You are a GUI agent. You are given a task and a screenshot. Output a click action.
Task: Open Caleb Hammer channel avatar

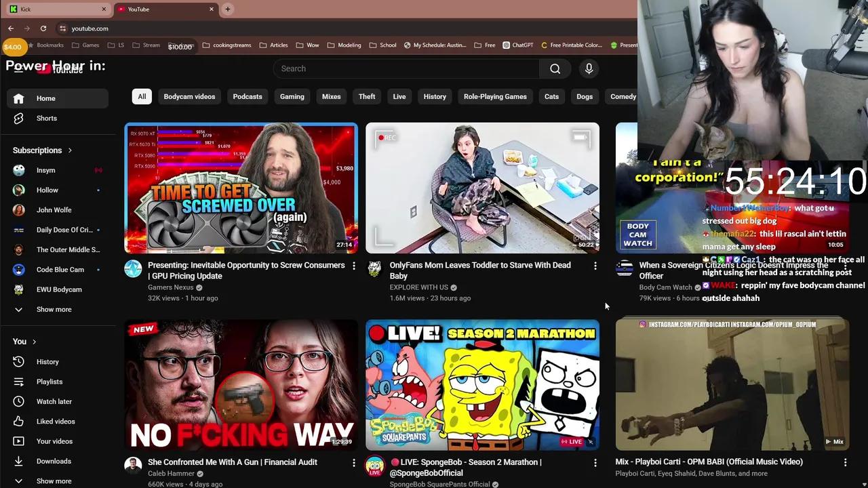click(x=133, y=466)
